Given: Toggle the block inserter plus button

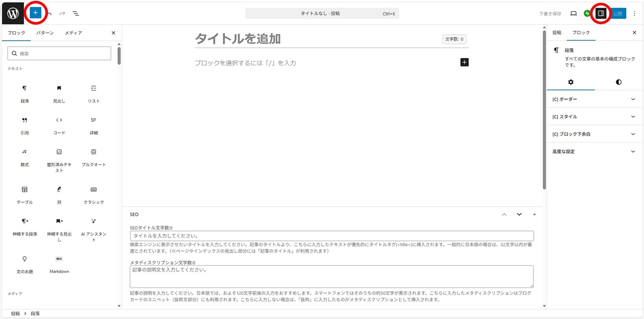Looking at the screenshot, I should [x=35, y=13].
